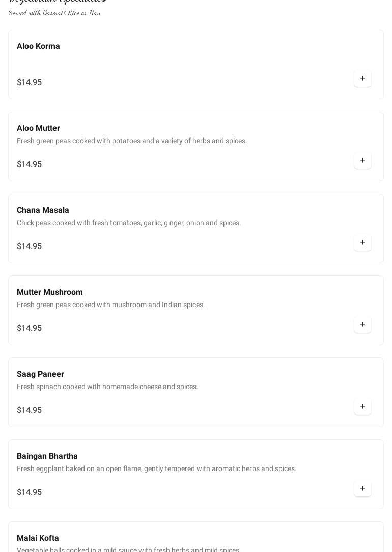Open the Baingan Bhartha item title

pyautogui.click(x=47, y=456)
